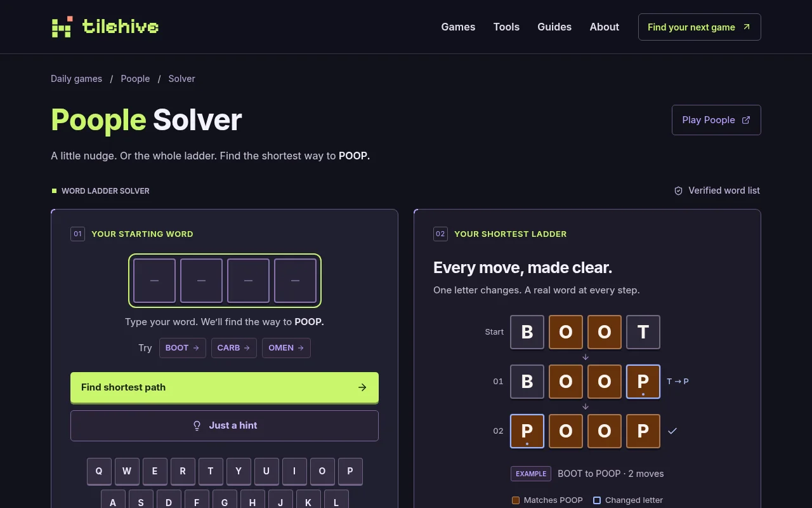Tap the Q key on the keyboard
This screenshot has width=812, height=508.
99,471
